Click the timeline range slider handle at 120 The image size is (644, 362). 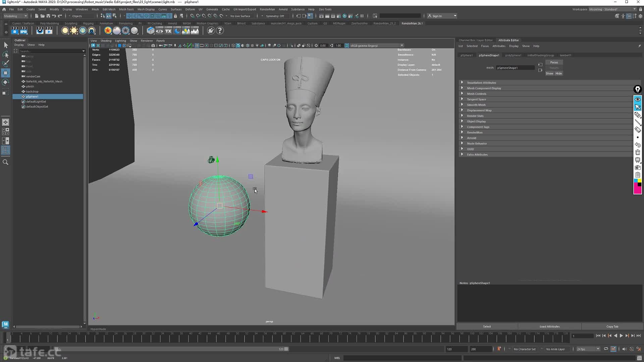(286, 349)
